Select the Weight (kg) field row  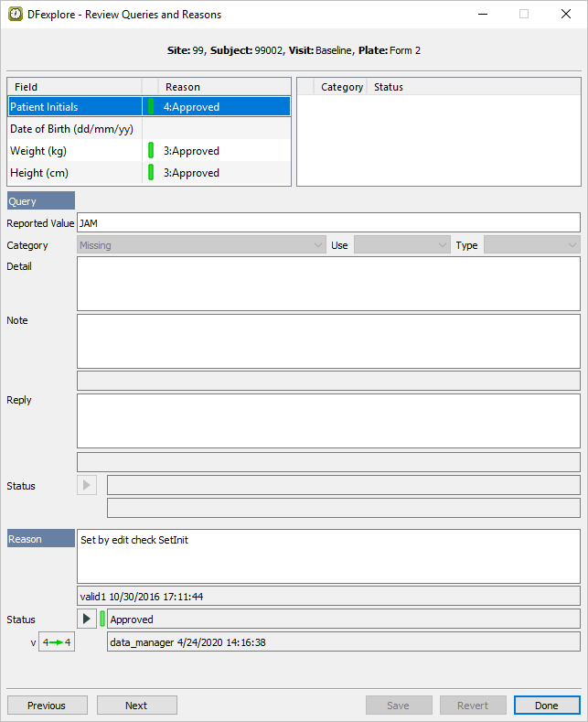tap(73, 151)
